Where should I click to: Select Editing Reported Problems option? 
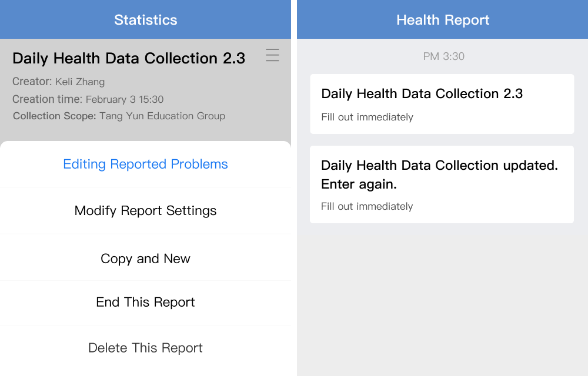[145, 164]
